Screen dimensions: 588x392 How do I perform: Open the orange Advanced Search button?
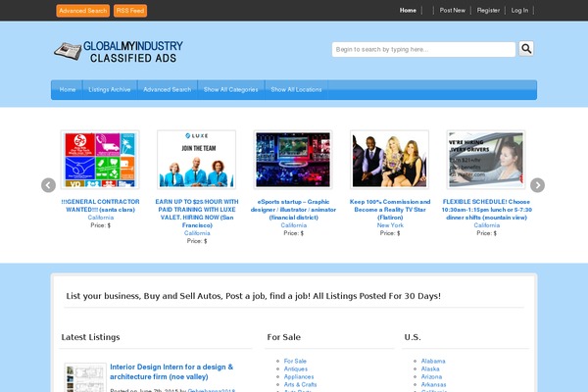tap(83, 11)
